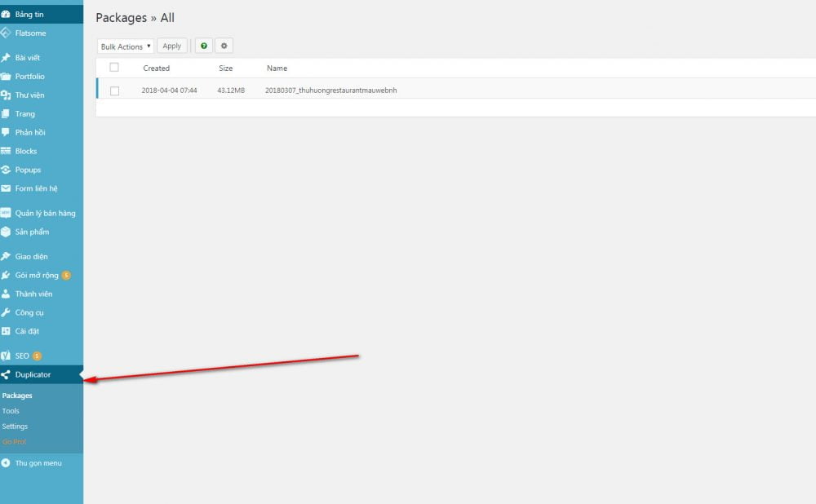
Task: Click the Flatsome theme icon in sidebar
Action: (x=6, y=33)
